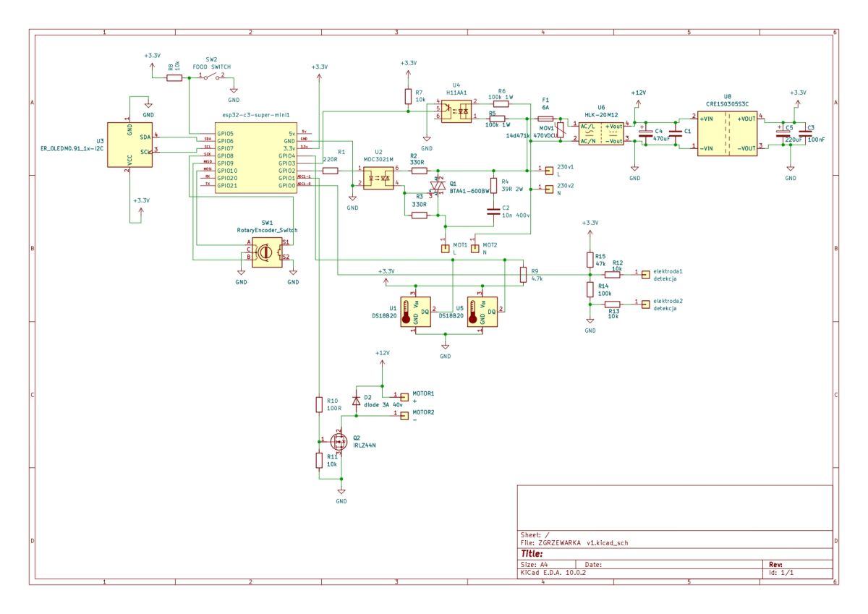Click the 'Date:' title block field

tap(593, 563)
